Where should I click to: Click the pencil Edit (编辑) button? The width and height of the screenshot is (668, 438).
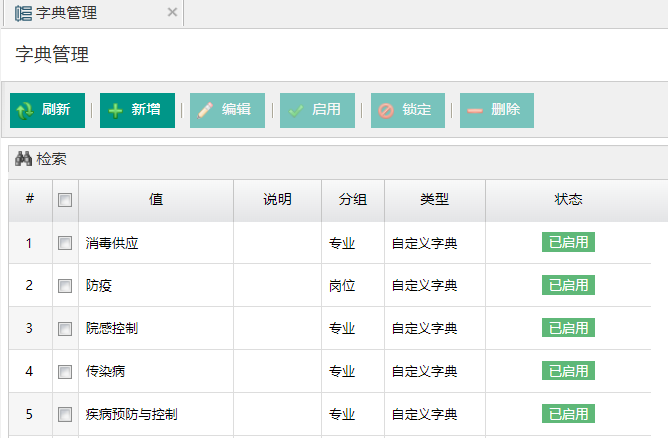[227, 110]
